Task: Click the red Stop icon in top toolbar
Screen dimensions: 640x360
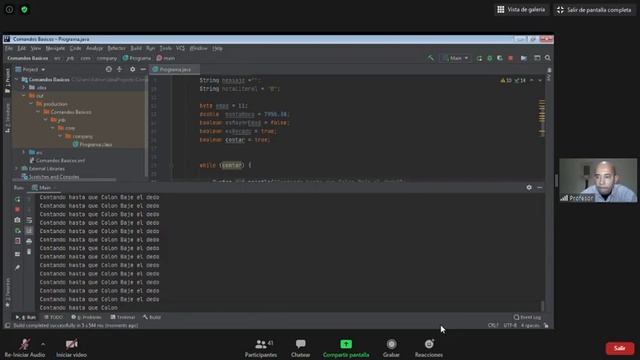Action: [x=510, y=58]
